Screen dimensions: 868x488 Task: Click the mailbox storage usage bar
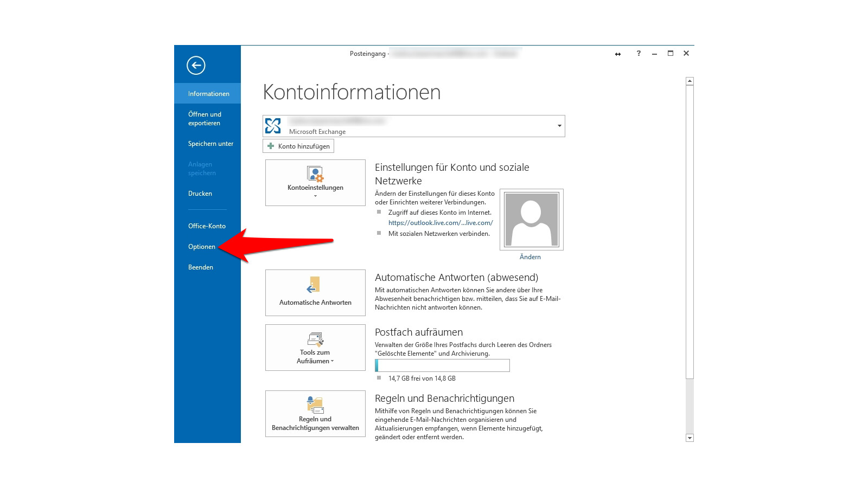coord(442,365)
